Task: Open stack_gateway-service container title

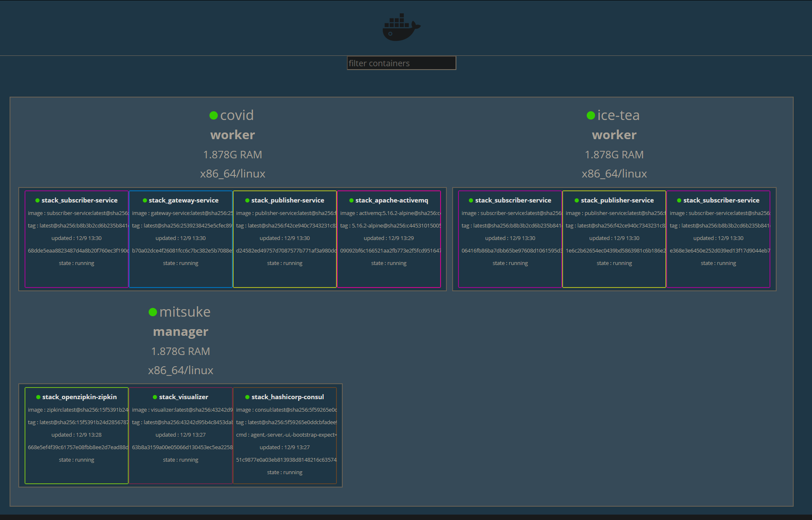Action: tap(184, 200)
